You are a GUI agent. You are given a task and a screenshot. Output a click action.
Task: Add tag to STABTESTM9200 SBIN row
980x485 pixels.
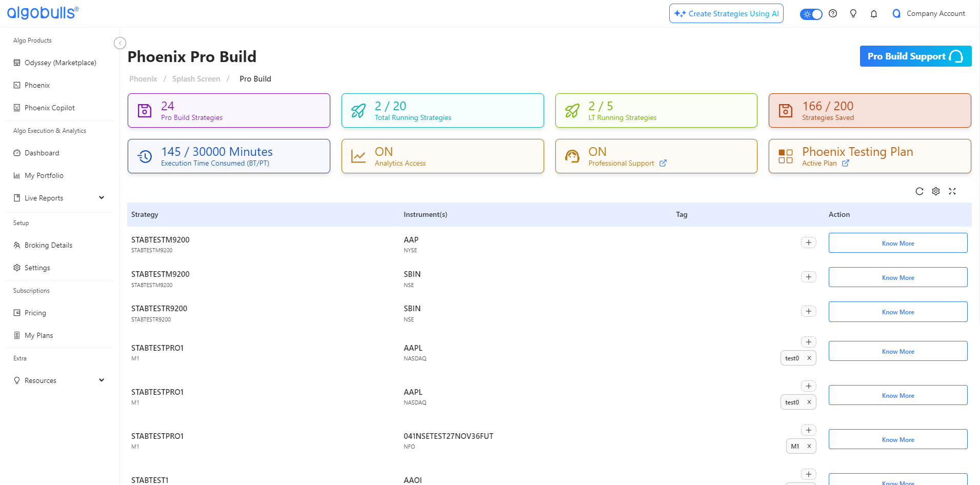tap(809, 277)
